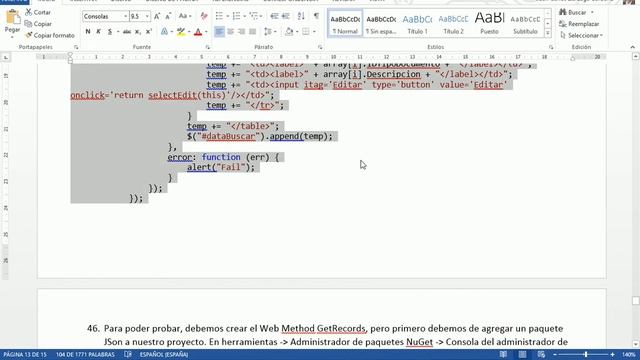The height and width of the screenshot is (360, 640).
Task: Select justify alignment icon
Action: click(x=253, y=31)
